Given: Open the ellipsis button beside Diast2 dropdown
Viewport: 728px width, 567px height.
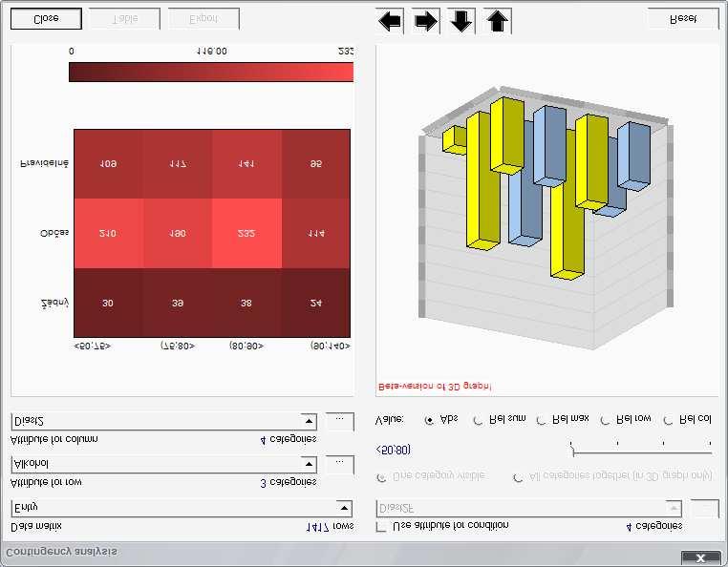Looking at the screenshot, I should point(340,421).
